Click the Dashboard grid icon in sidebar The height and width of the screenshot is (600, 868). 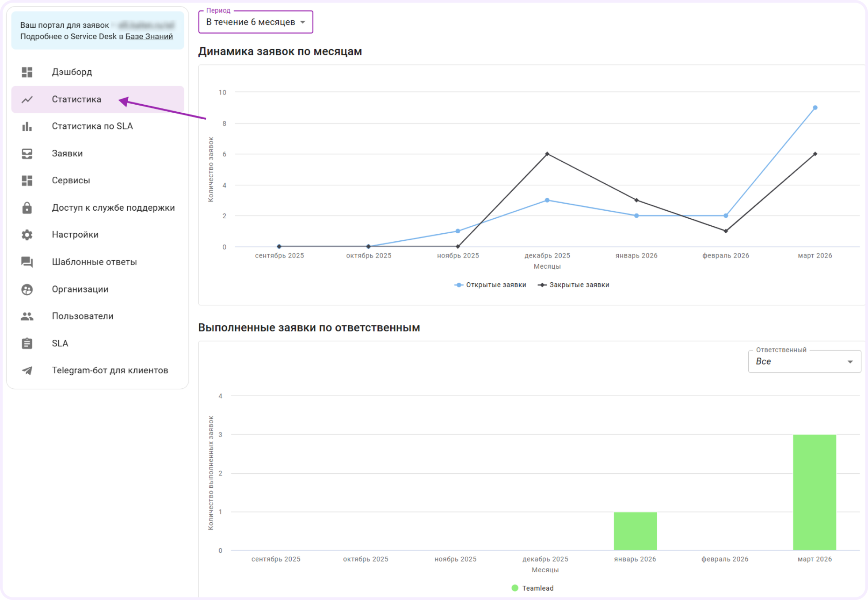27,72
